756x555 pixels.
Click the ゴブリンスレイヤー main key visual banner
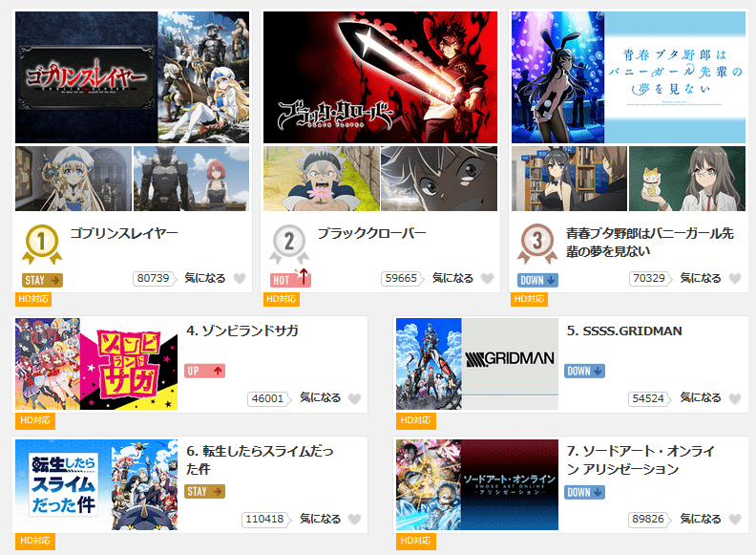[x=132, y=77]
